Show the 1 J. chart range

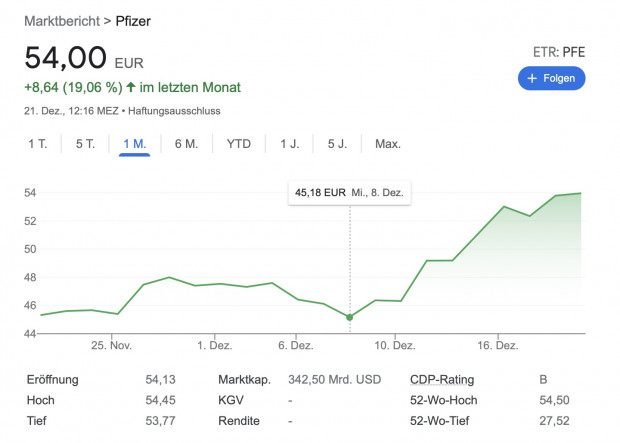click(289, 144)
